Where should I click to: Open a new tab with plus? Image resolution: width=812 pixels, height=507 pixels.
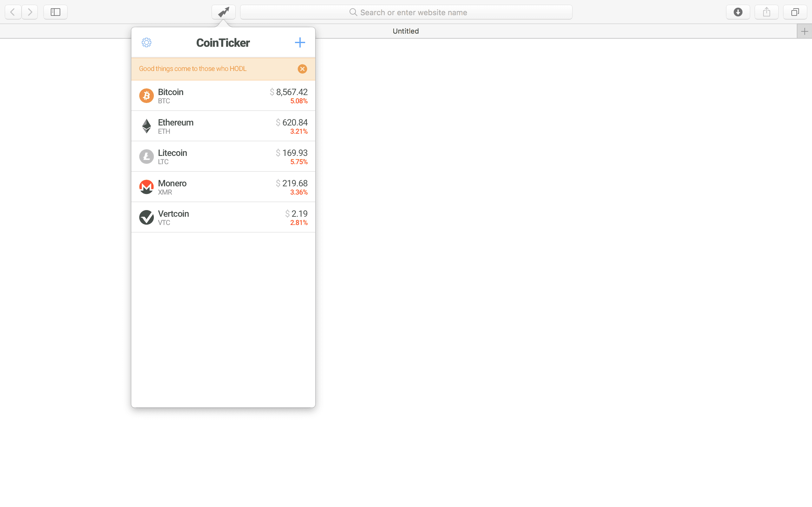pos(804,31)
